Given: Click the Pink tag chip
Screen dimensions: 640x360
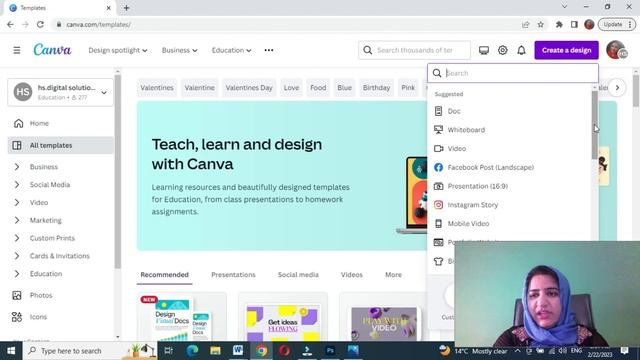Looking at the screenshot, I should (x=408, y=88).
